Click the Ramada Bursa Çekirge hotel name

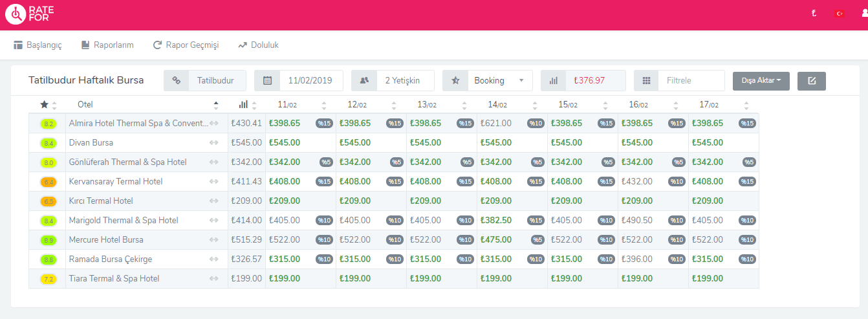pyautogui.click(x=110, y=259)
